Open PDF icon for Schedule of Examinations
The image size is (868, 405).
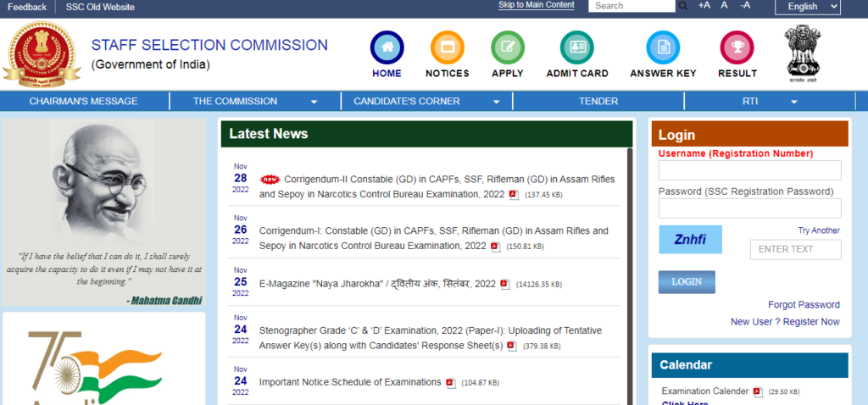pos(451,383)
